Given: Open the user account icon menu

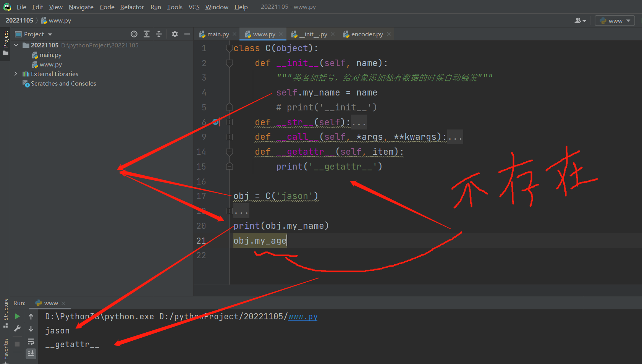Looking at the screenshot, I should 580,21.
